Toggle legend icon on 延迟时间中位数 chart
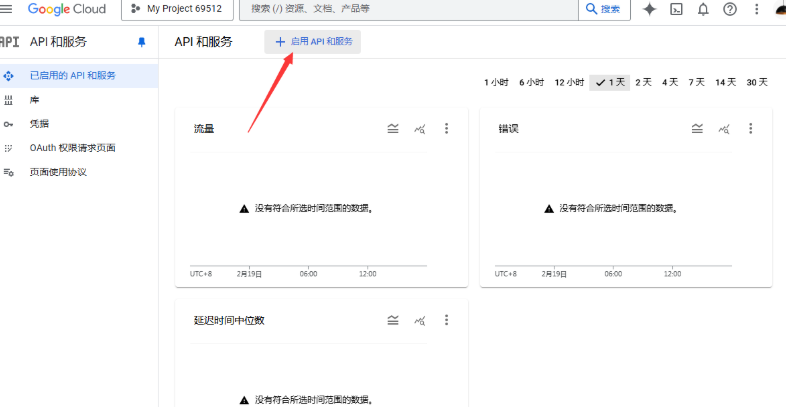The width and height of the screenshot is (786, 407). (x=393, y=320)
